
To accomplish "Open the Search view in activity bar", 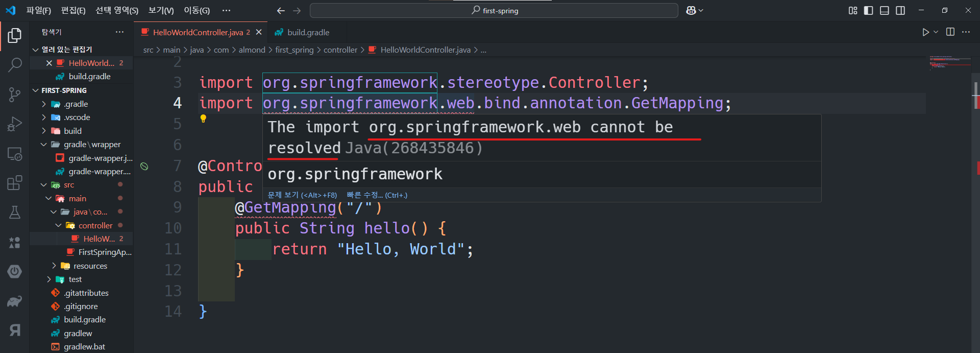I will click(15, 65).
